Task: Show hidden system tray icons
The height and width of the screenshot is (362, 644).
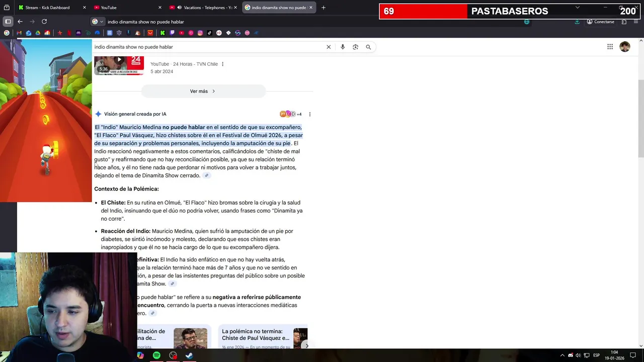Action: (x=562, y=355)
